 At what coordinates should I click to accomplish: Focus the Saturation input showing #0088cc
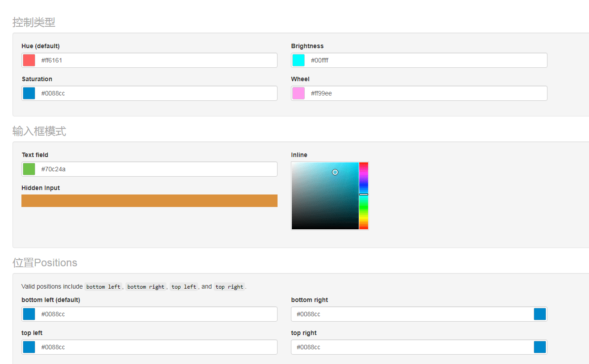[149, 93]
